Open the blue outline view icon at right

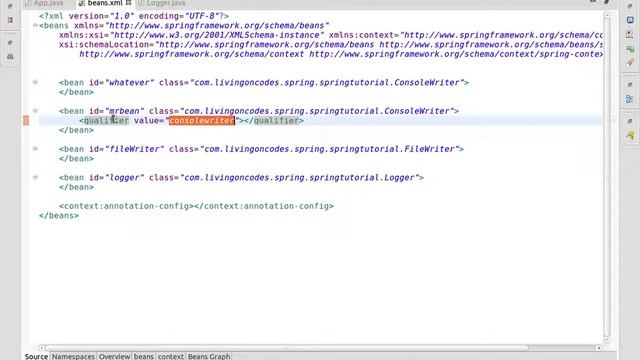[630, 99]
